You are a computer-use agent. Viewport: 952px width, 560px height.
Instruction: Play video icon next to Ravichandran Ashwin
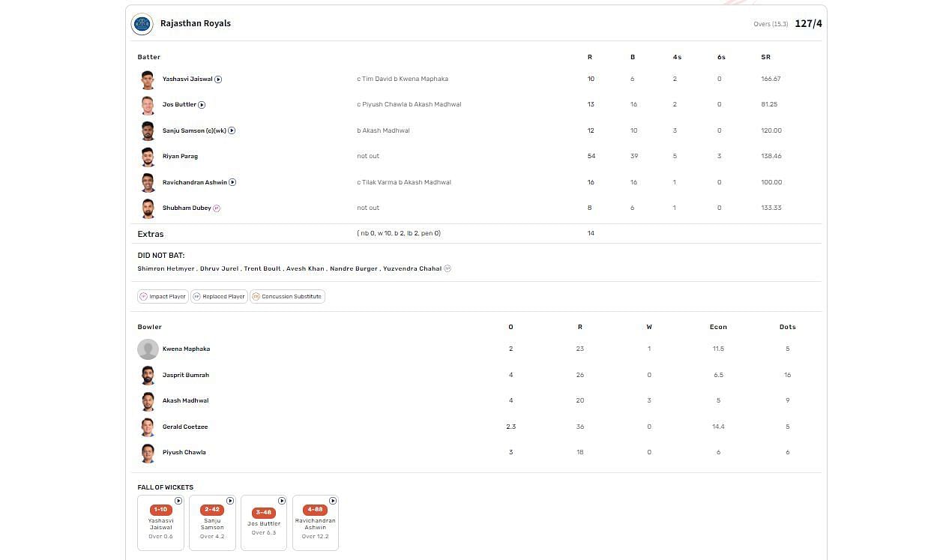coord(232,182)
